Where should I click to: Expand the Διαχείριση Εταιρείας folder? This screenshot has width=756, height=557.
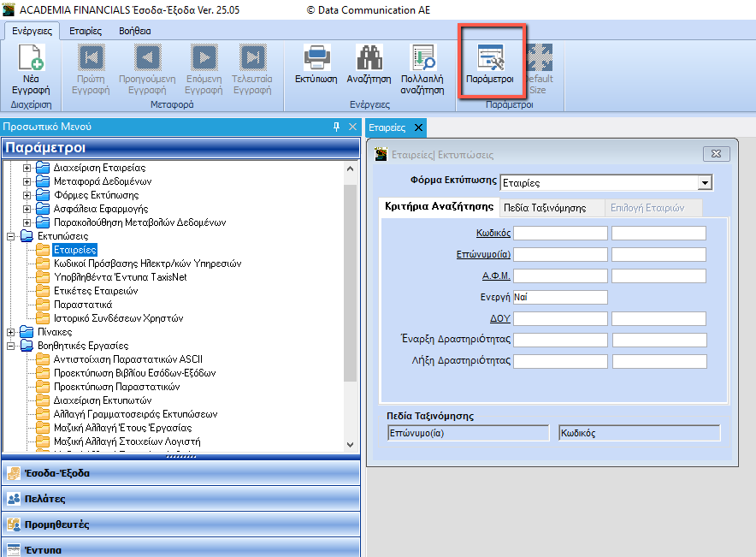(27, 168)
